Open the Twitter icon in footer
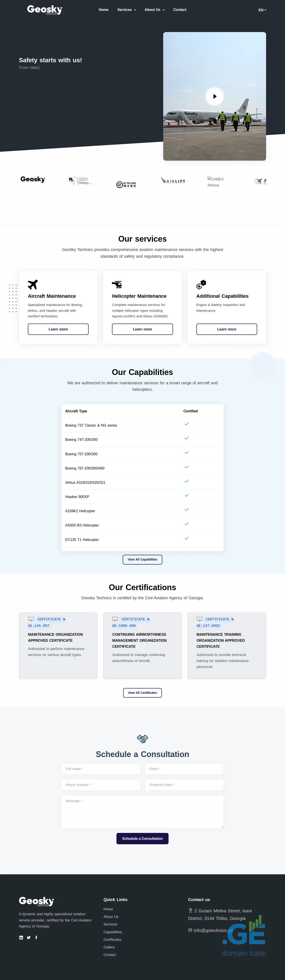 tap(28, 937)
